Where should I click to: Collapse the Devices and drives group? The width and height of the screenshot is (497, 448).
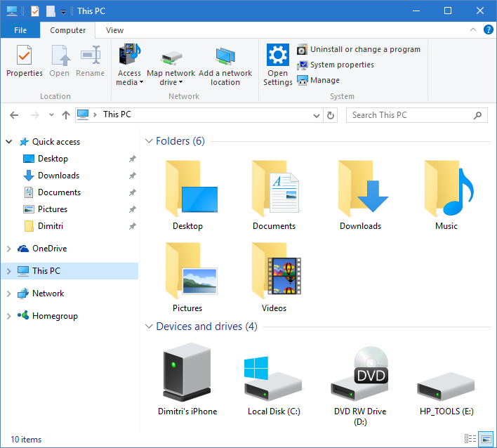149,327
